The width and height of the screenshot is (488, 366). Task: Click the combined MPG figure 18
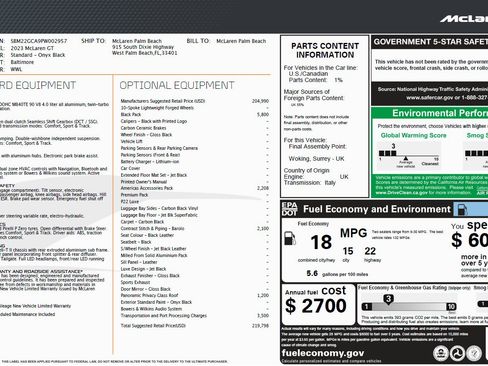click(321, 242)
